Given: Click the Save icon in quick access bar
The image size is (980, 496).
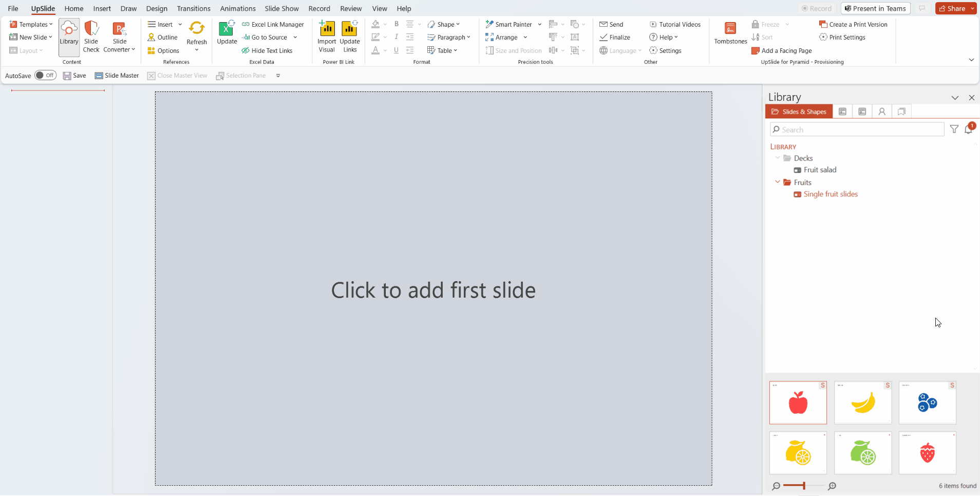Looking at the screenshot, I should [67, 76].
